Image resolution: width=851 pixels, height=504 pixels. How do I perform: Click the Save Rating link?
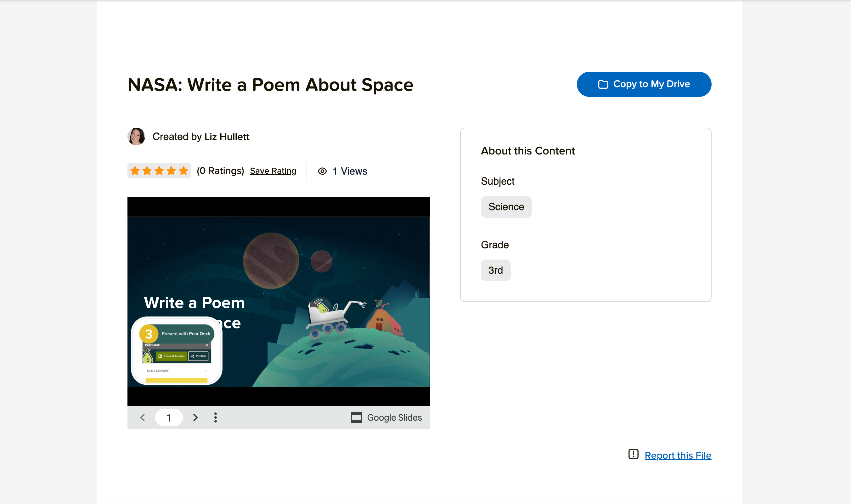click(273, 171)
